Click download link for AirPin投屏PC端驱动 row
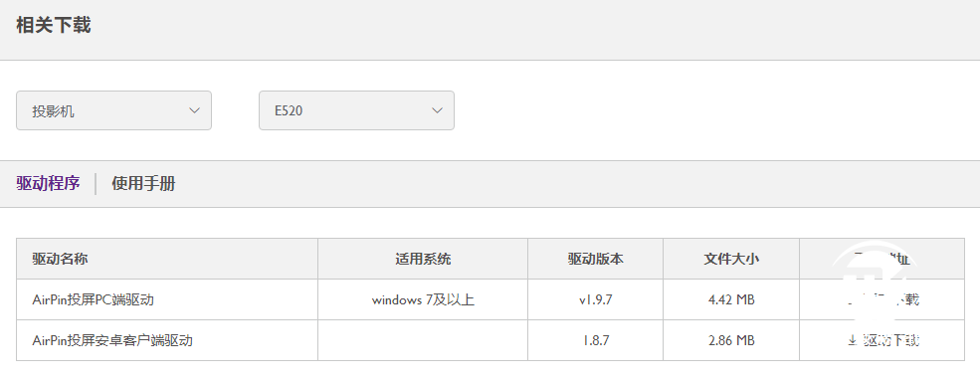Viewport: 980px width, 383px height. click(x=883, y=299)
